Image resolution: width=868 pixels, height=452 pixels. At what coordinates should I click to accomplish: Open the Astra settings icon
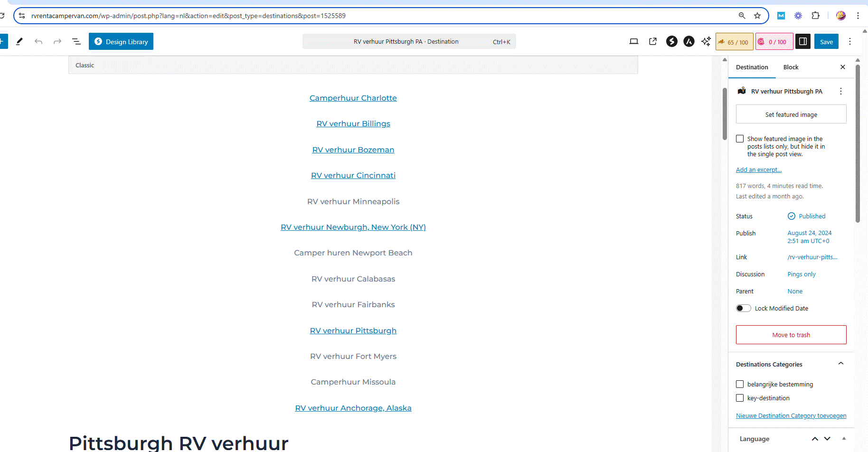(x=689, y=41)
